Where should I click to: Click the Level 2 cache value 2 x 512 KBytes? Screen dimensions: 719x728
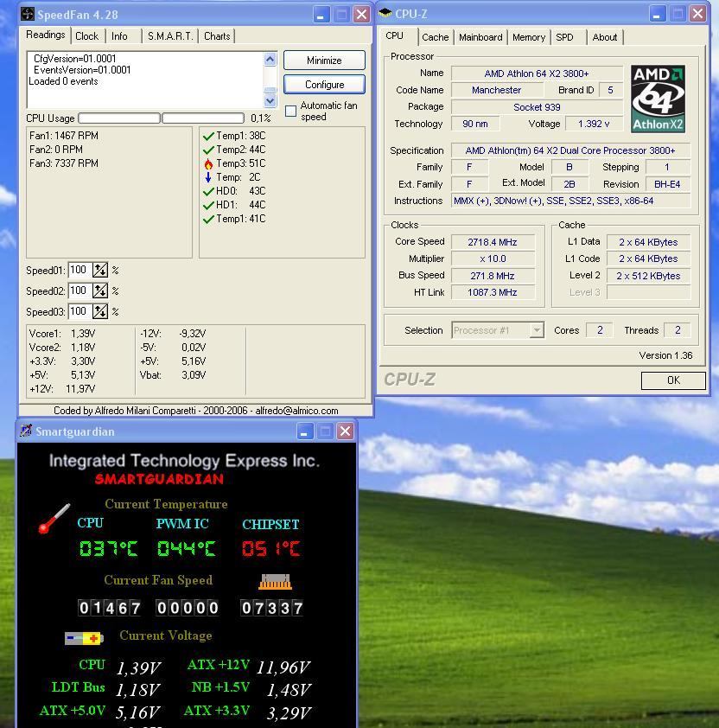point(648,276)
